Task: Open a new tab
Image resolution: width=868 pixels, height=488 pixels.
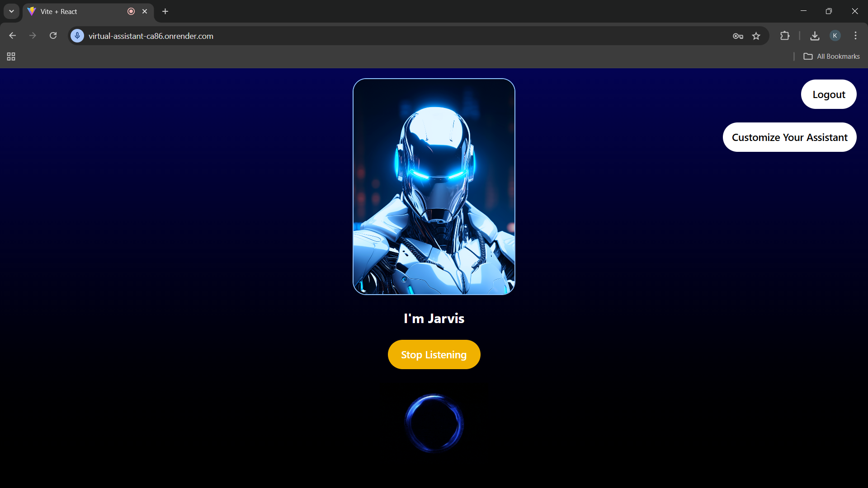Action: click(165, 11)
